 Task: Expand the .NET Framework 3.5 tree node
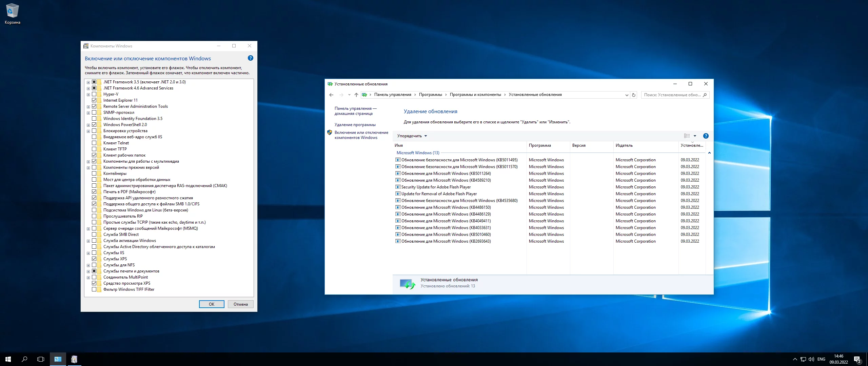[88, 82]
